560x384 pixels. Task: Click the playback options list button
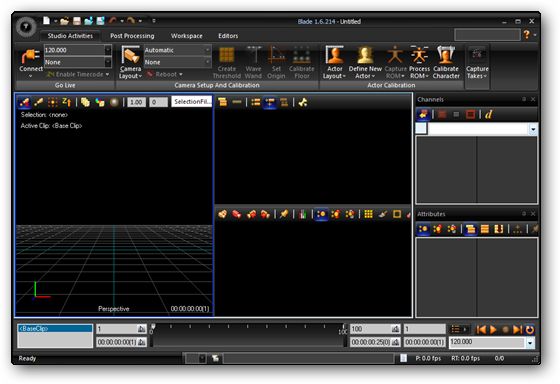[459, 329]
